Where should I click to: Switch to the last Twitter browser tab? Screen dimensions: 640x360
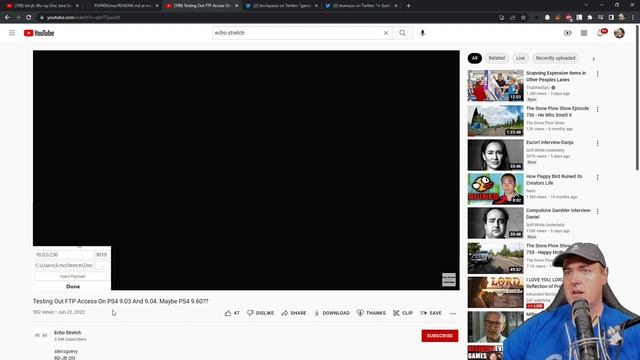pos(361,6)
